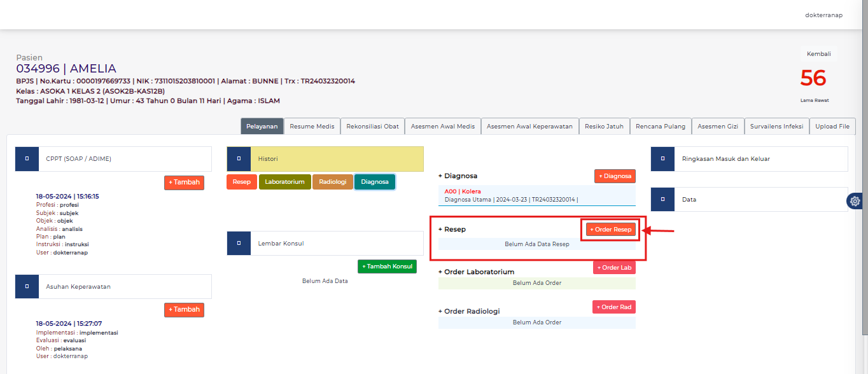This screenshot has width=868, height=374.
Task: Click the green + Tambah Konsul button
Action: (387, 267)
